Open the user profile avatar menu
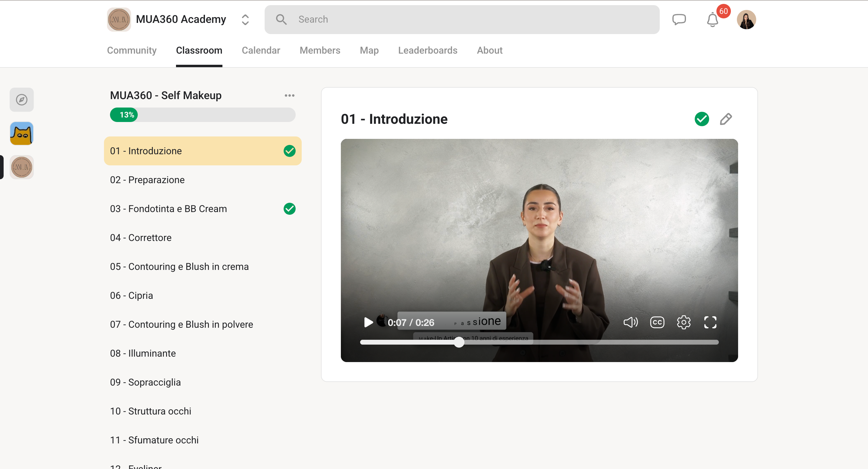 746,20
